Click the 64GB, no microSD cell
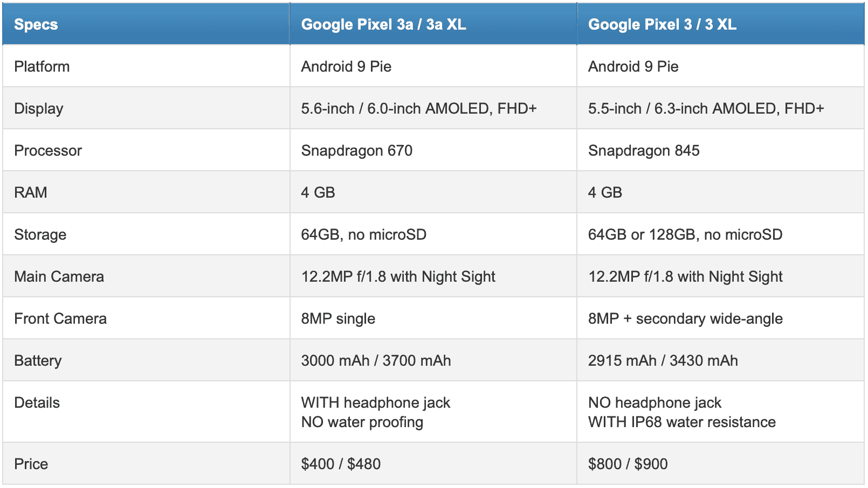This screenshot has width=868, height=488. 364,234
